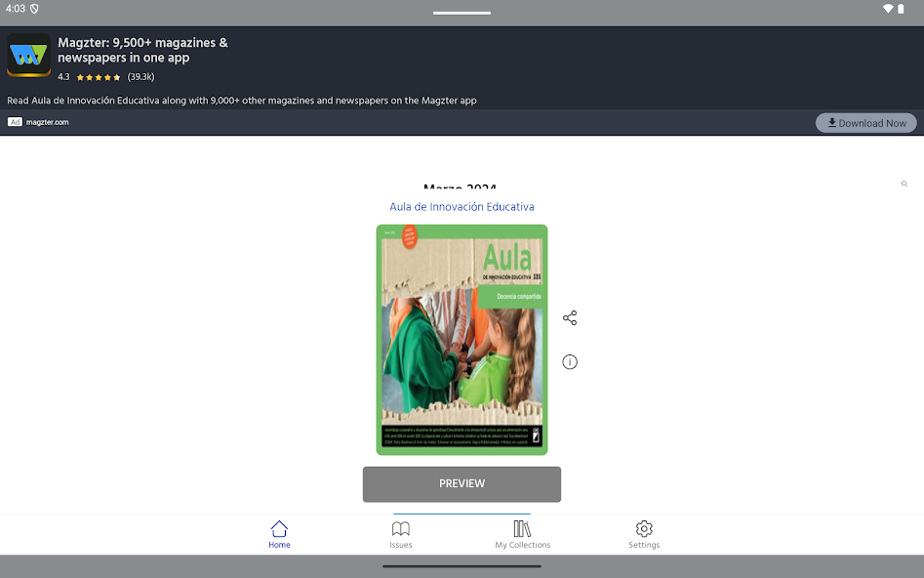The height and width of the screenshot is (578, 924).
Task: Open My Collections bookshelf icon
Action: click(x=522, y=529)
